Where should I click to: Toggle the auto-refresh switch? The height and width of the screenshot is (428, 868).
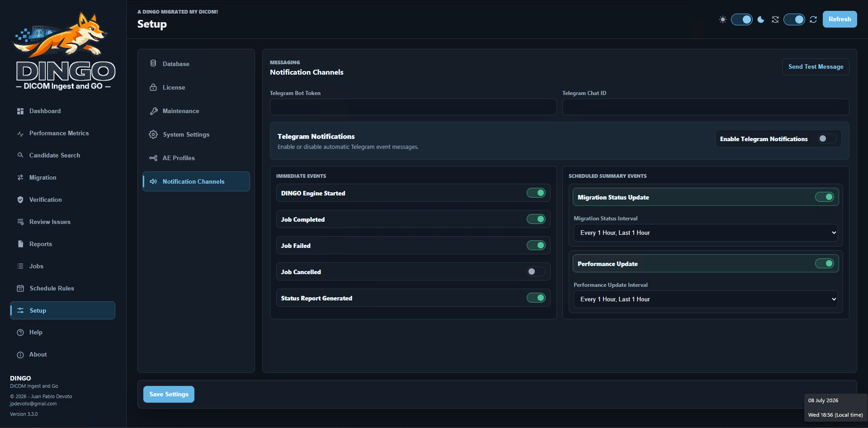tap(794, 19)
